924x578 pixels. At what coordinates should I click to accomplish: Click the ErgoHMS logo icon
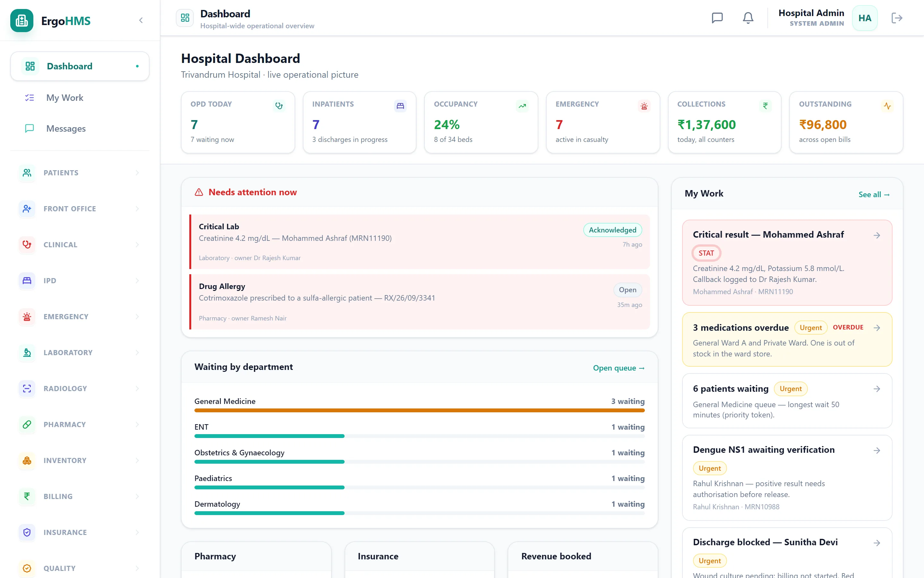click(22, 21)
